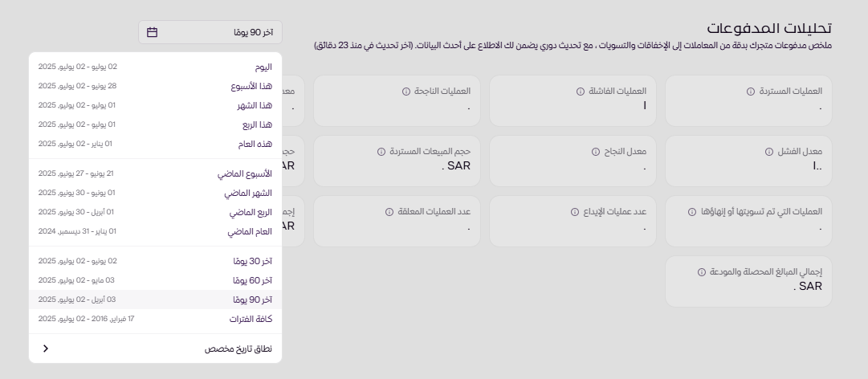Open info icon next to معدل النجاح
This screenshot has width=868, height=379.
(596, 152)
